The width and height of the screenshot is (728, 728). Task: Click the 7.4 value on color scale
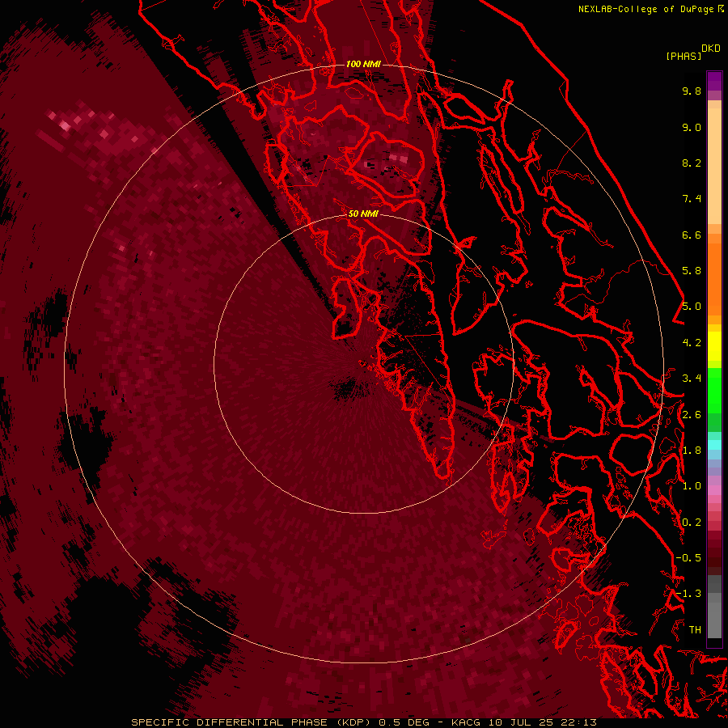pyautogui.click(x=692, y=199)
